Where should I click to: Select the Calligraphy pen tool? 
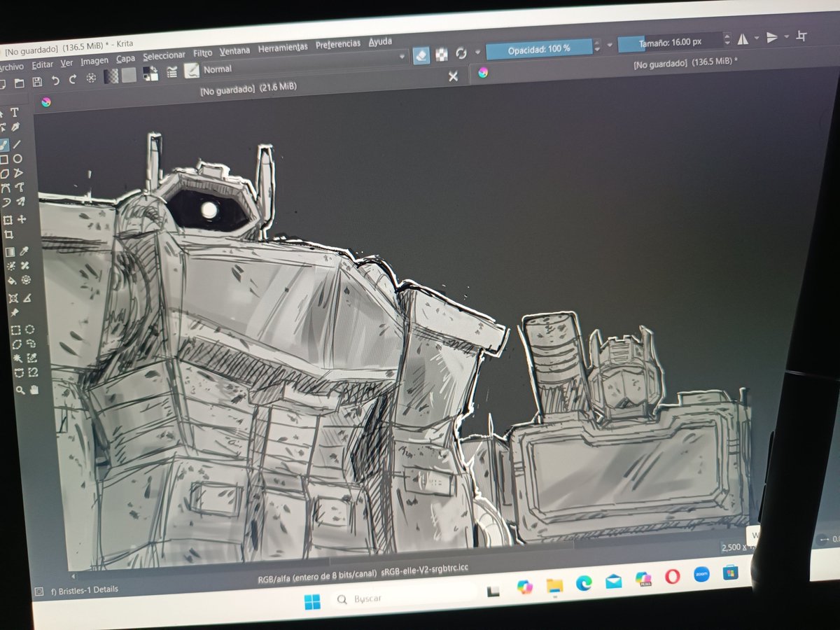(x=15, y=127)
